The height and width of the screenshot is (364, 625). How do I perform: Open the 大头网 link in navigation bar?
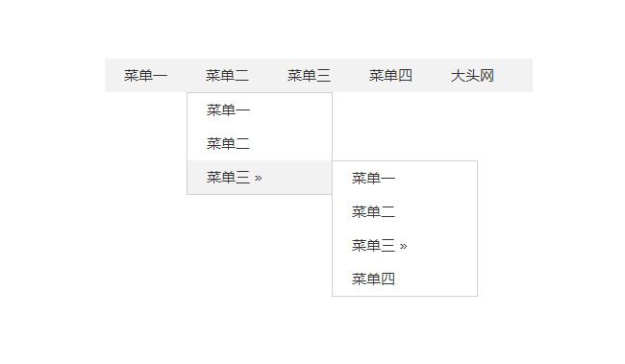[x=472, y=76]
